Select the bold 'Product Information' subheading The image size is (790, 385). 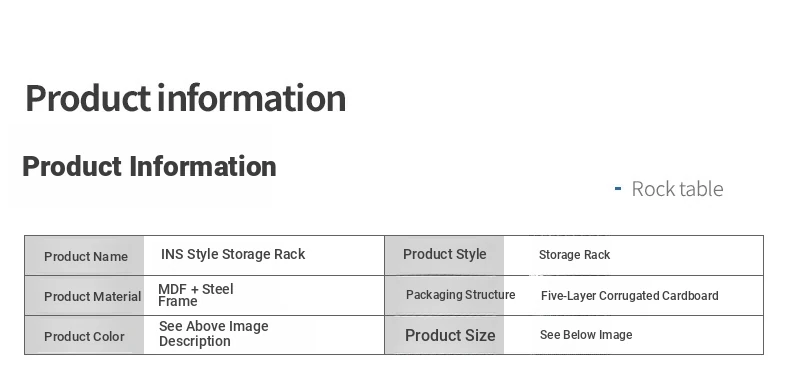pos(149,166)
